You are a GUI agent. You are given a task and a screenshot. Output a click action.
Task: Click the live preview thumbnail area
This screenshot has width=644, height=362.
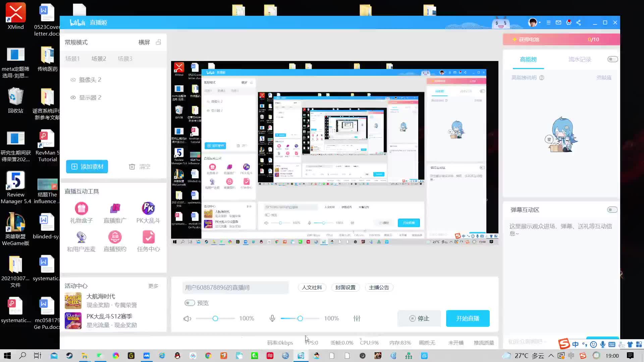pyautogui.click(x=335, y=153)
